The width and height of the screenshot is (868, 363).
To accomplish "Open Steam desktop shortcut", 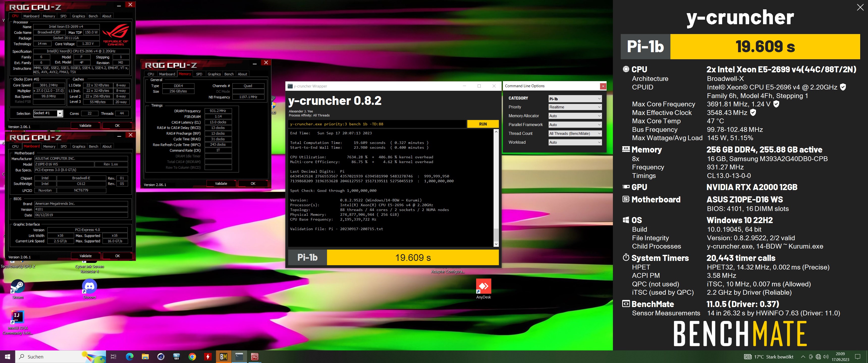I will (x=17, y=289).
